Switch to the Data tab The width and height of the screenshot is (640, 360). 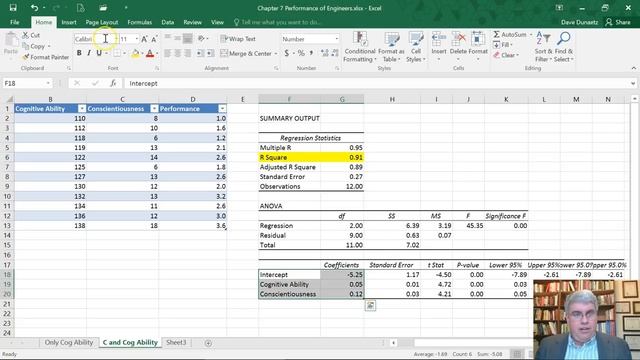coord(167,22)
